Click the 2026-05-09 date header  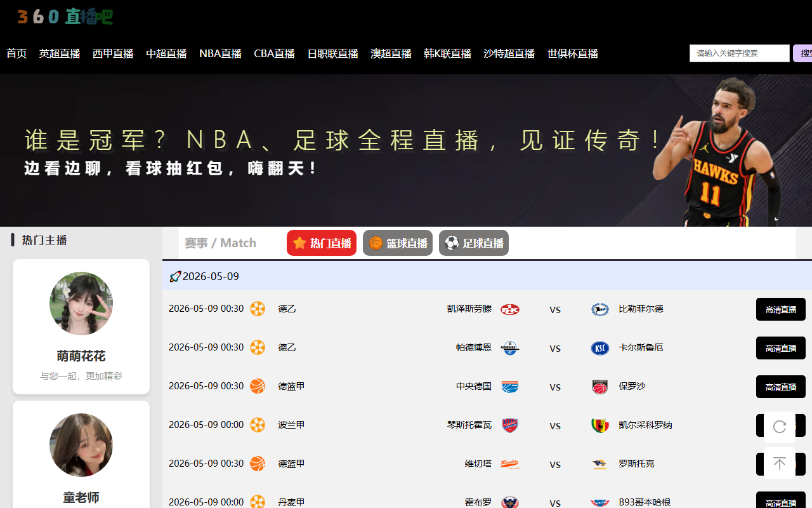(211, 276)
